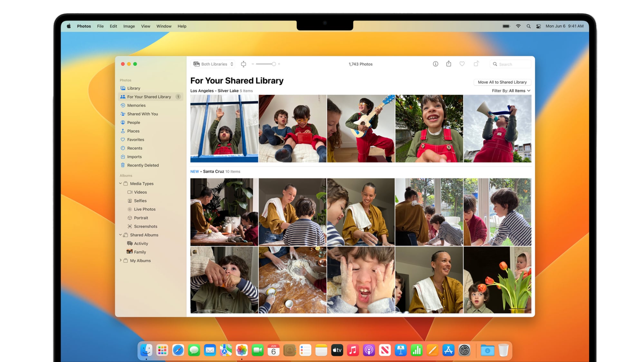
Task: Click the Move All to Shared Library button
Action: (x=502, y=82)
